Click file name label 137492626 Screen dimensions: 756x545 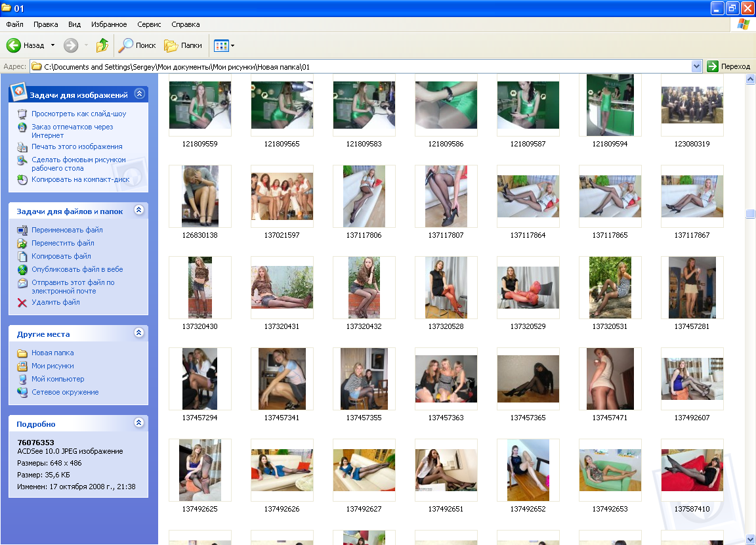[282, 509]
